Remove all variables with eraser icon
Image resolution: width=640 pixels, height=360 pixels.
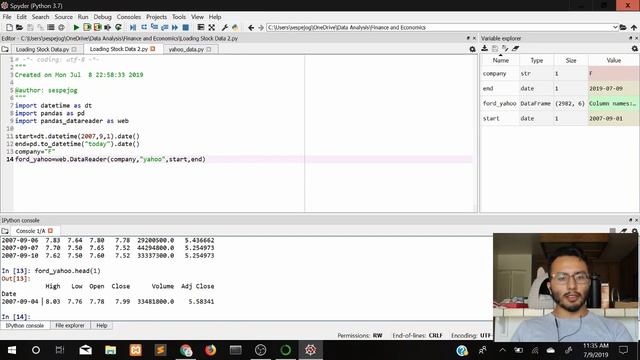pos(516,48)
